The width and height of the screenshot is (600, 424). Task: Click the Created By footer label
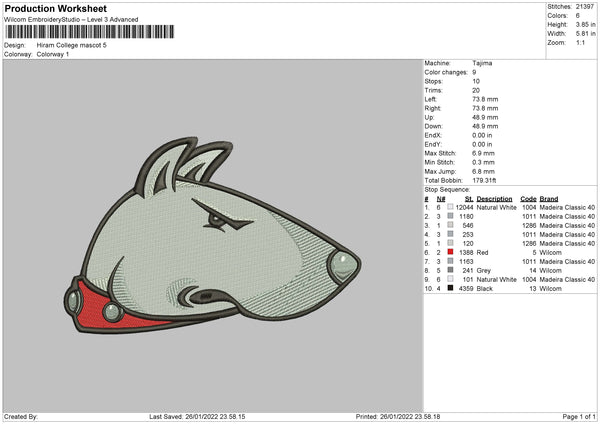pyautogui.click(x=21, y=417)
